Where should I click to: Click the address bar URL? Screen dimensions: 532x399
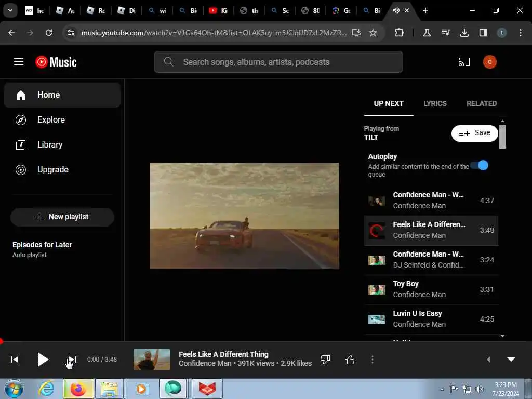(214, 33)
